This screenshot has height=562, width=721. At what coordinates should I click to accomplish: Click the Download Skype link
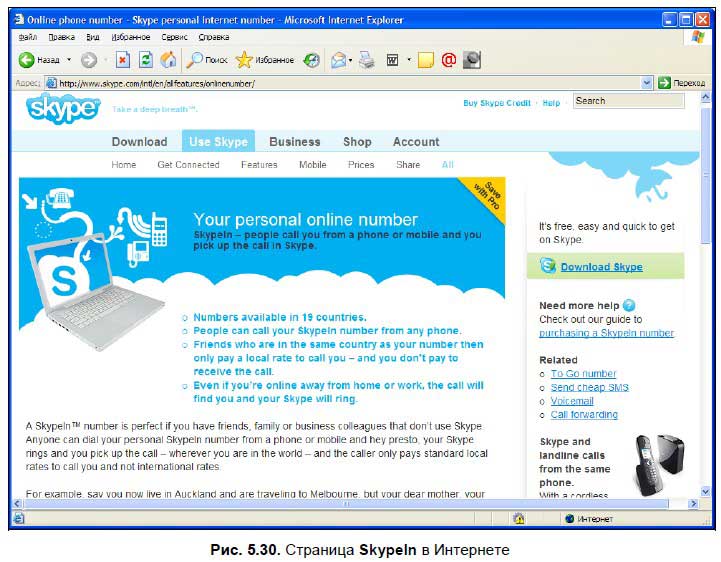601,267
